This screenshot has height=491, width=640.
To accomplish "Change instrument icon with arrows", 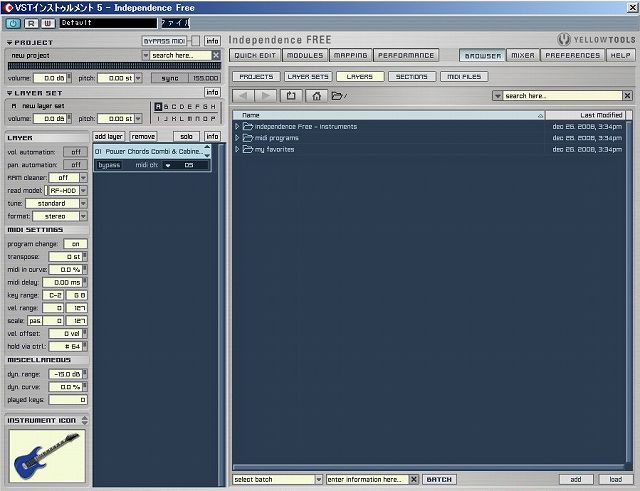I will (x=84, y=420).
